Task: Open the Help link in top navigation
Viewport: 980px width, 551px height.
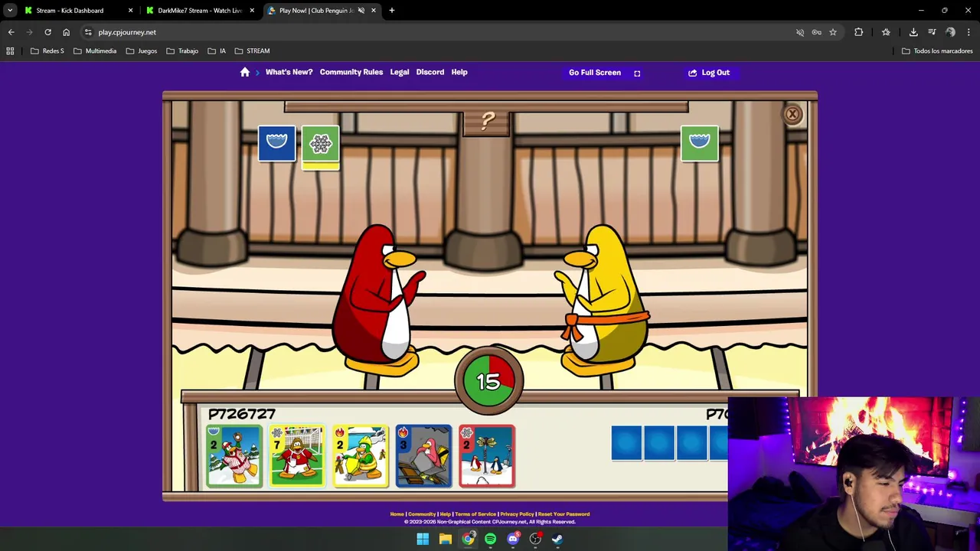Action: click(459, 72)
